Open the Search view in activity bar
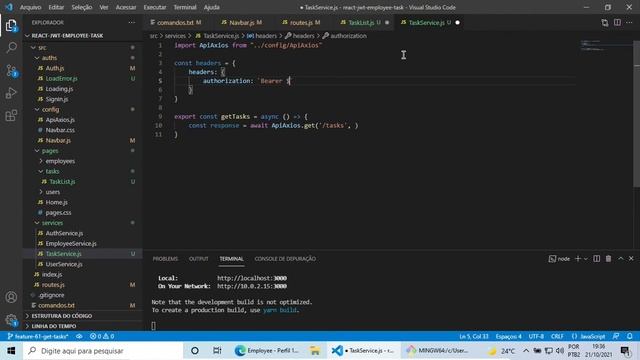 point(11,48)
